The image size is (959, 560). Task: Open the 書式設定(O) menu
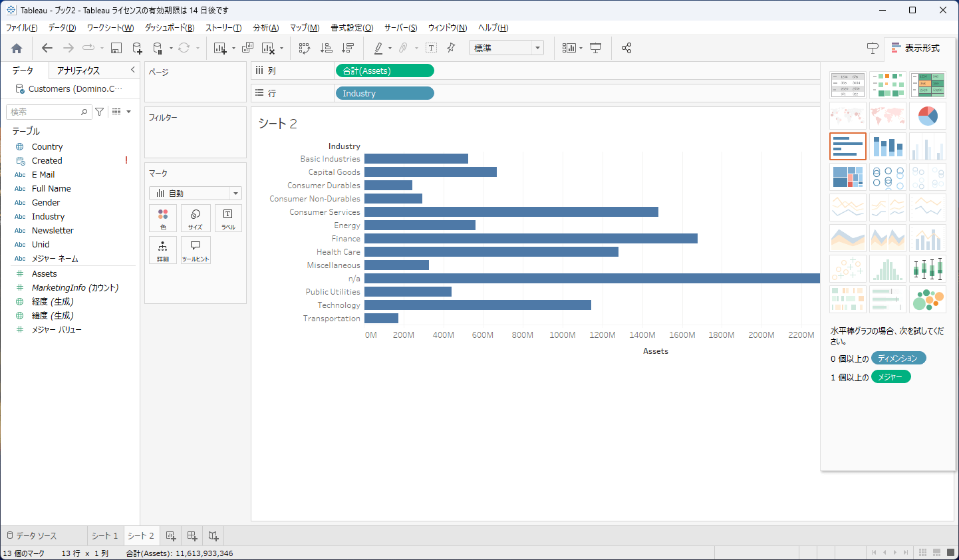tap(352, 28)
